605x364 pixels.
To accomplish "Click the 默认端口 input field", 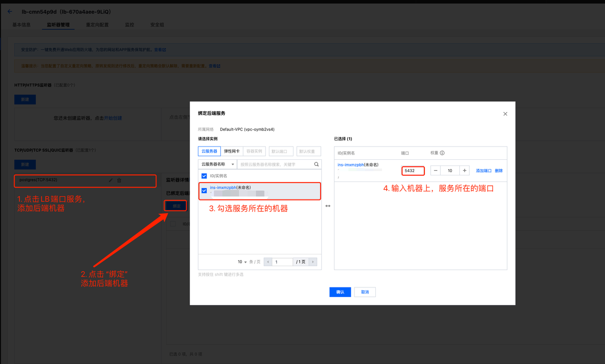I will click(281, 151).
